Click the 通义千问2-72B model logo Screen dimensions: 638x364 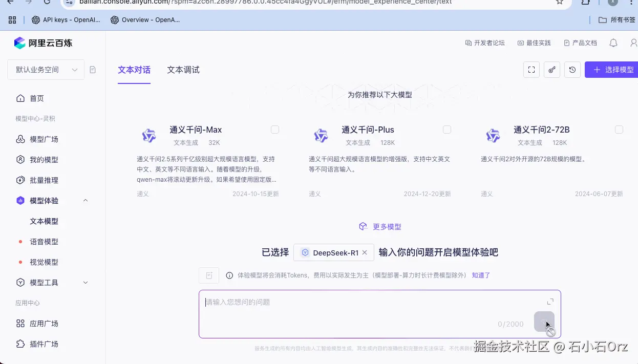493,136
